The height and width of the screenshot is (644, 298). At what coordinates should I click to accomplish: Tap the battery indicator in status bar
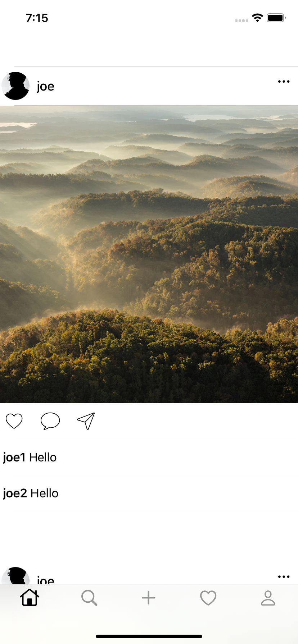tap(276, 18)
